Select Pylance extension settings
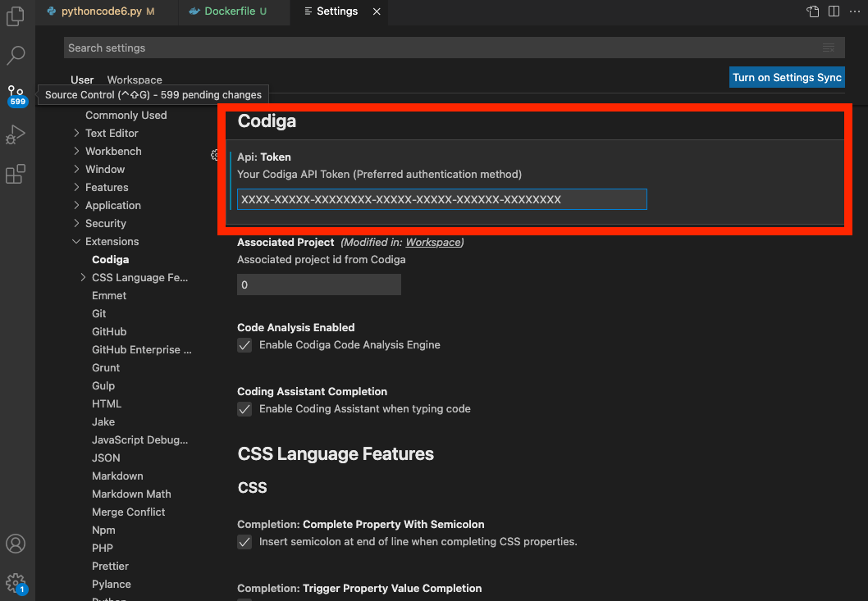The height and width of the screenshot is (601, 868). click(112, 585)
